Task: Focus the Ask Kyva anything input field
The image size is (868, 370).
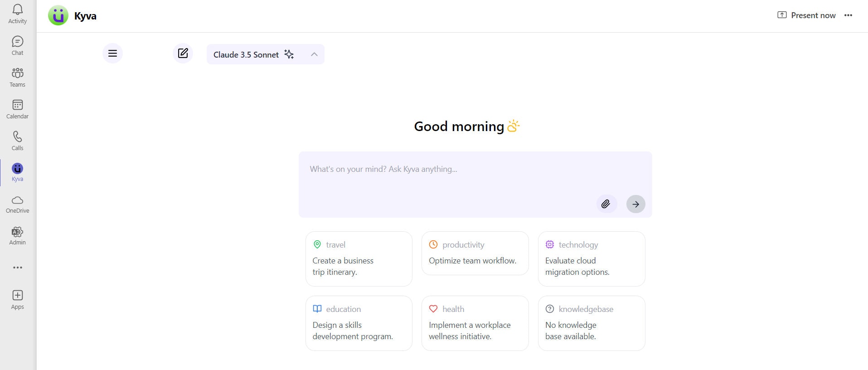Action: click(475, 185)
